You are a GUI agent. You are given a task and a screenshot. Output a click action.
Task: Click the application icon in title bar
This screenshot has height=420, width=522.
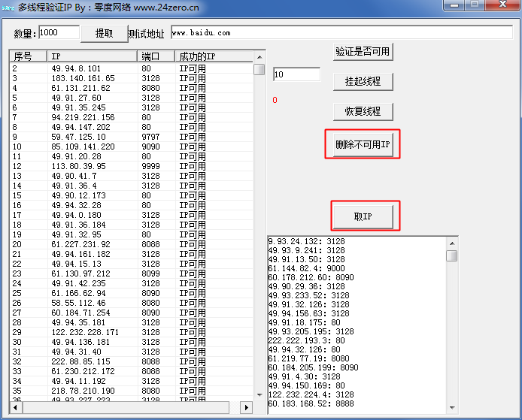(8, 8)
